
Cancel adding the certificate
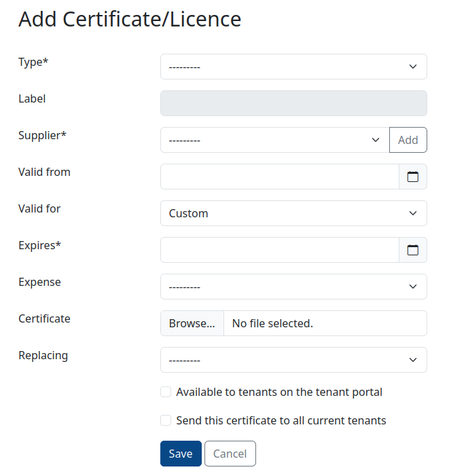pyautogui.click(x=230, y=454)
